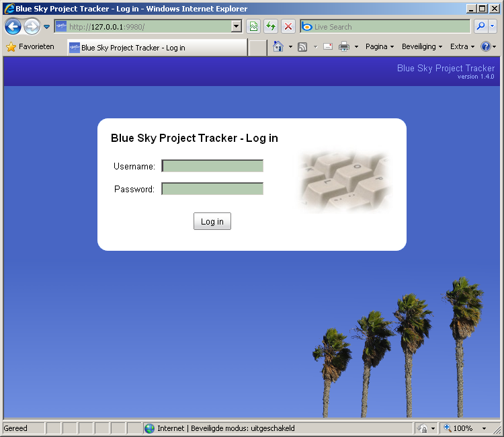Expand the status bar security dropdown arrow
This screenshot has width=504, height=437.
pos(433,428)
